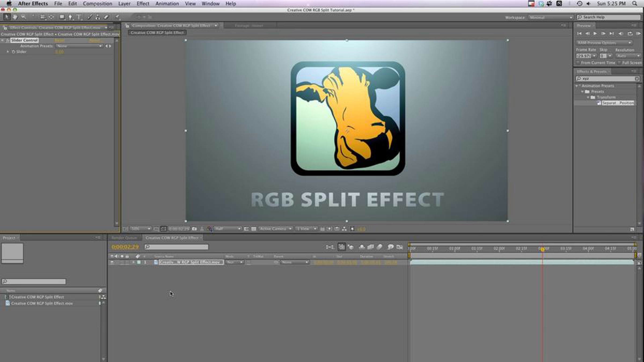This screenshot has height=362, width=644.
Task: Toggle loop option in Preview panel
Action: pos(630,34)
